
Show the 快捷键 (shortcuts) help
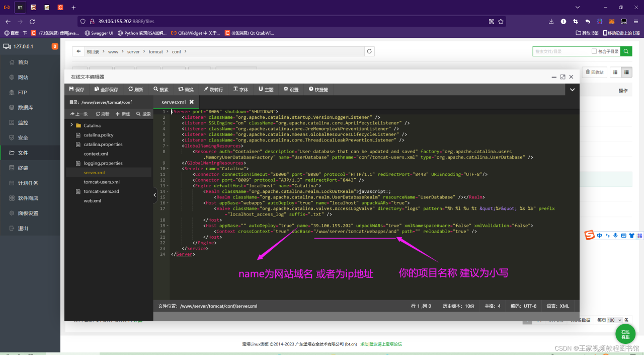(318, 90)
